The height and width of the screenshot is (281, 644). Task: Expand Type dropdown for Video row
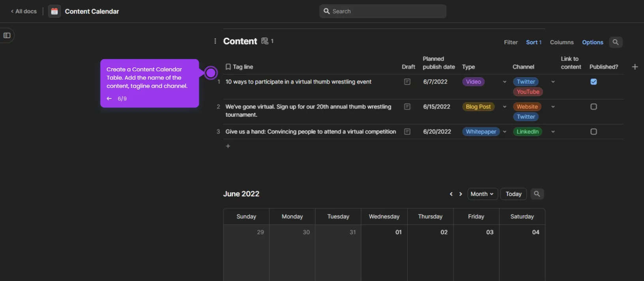504,82
